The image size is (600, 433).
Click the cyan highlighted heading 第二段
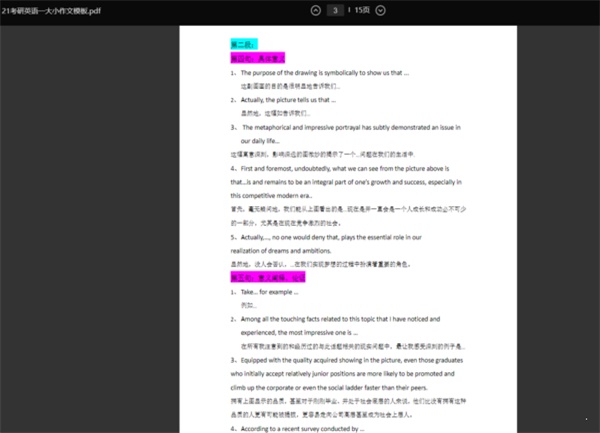pos(244,44)
